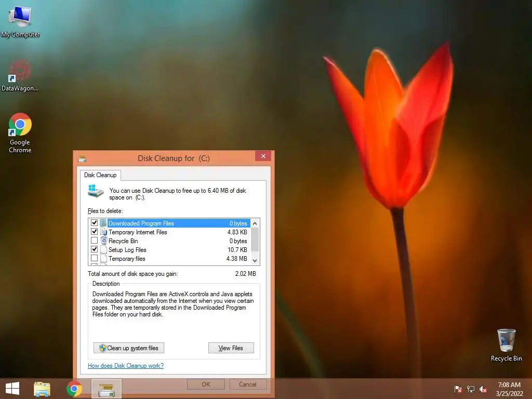The width and height of the screenshot is (532, 399).
Task: Uncheck Downloaded Program Files checkbox
Action: click(95, 222)
